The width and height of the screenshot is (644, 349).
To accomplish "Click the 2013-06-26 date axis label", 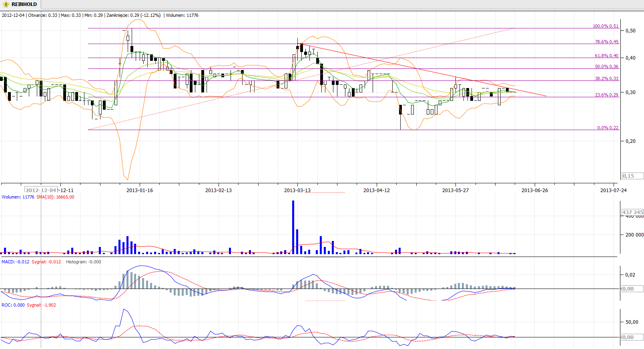I will (535, 190).
